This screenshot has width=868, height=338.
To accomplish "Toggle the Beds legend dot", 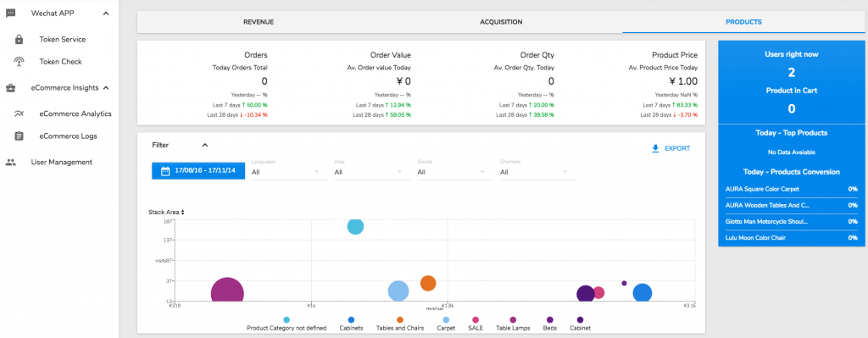I will tap(549, 319).
